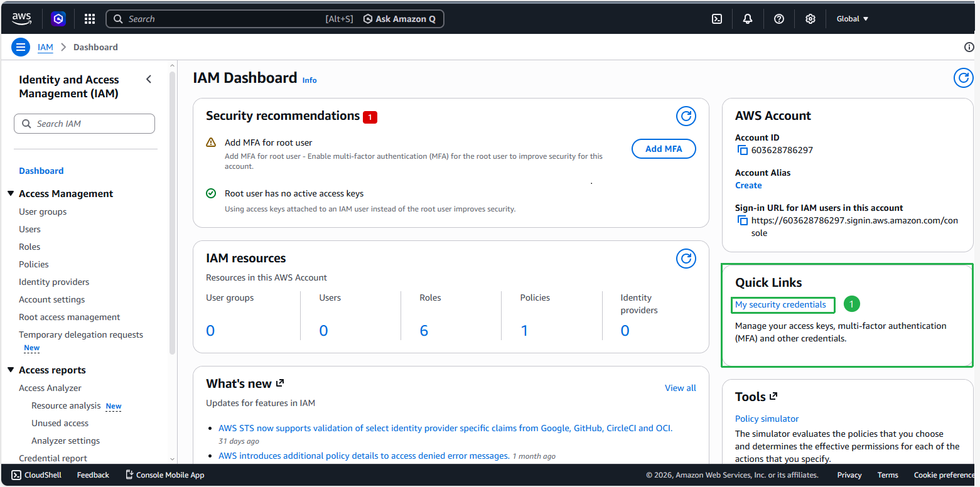Toggle the hamburger navigation menu button
Viewport: 980px width, 487px height.
click(21, 47)
